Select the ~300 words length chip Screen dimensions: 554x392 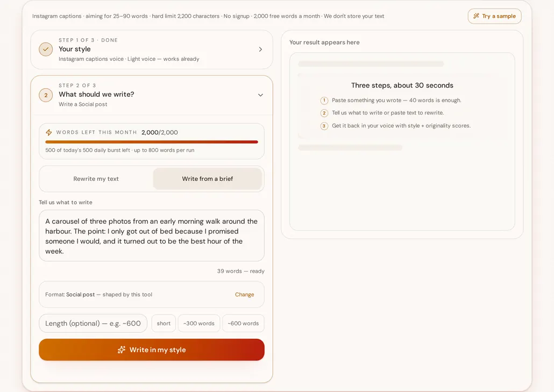pos(199,324)
